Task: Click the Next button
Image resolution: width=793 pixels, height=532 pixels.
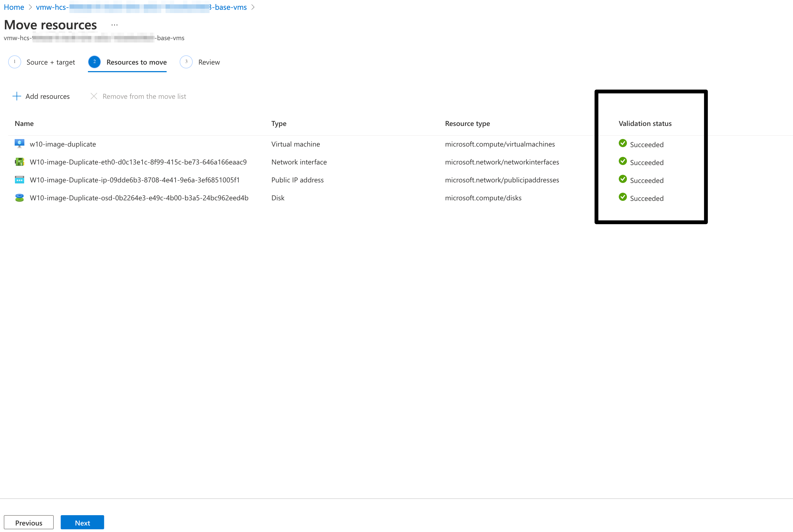Action: click(82, 522)
